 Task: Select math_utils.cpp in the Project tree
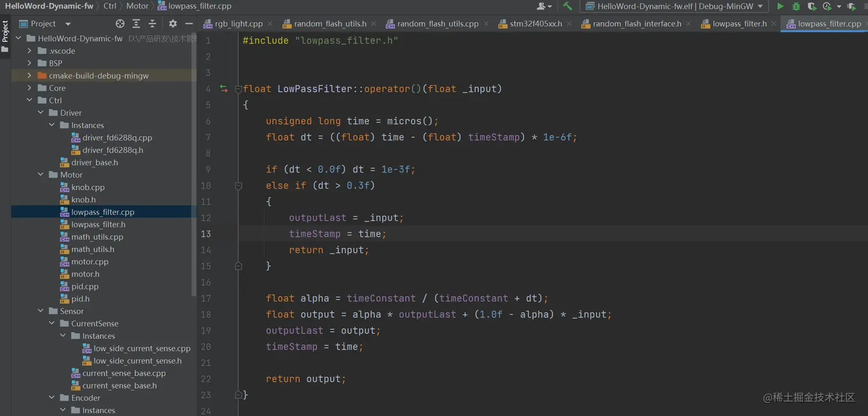click(97, 237)
